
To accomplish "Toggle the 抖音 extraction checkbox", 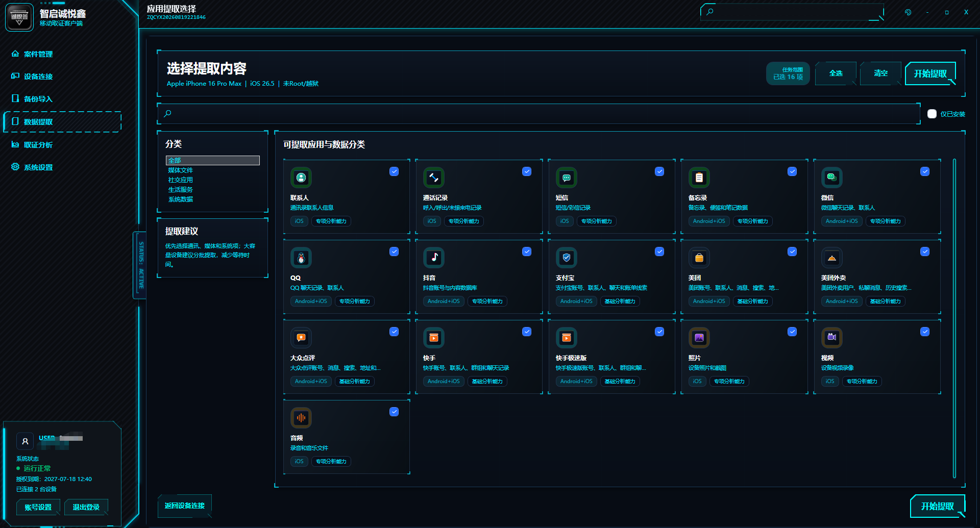I will (527, 252).
